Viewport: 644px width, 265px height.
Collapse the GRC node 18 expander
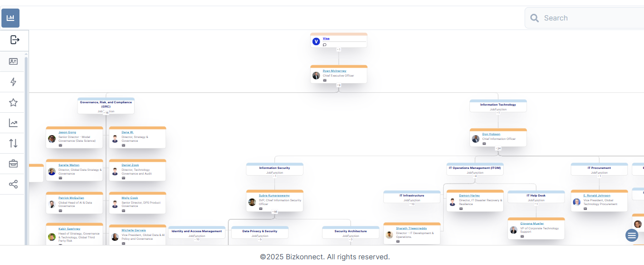tap(106, 113)
